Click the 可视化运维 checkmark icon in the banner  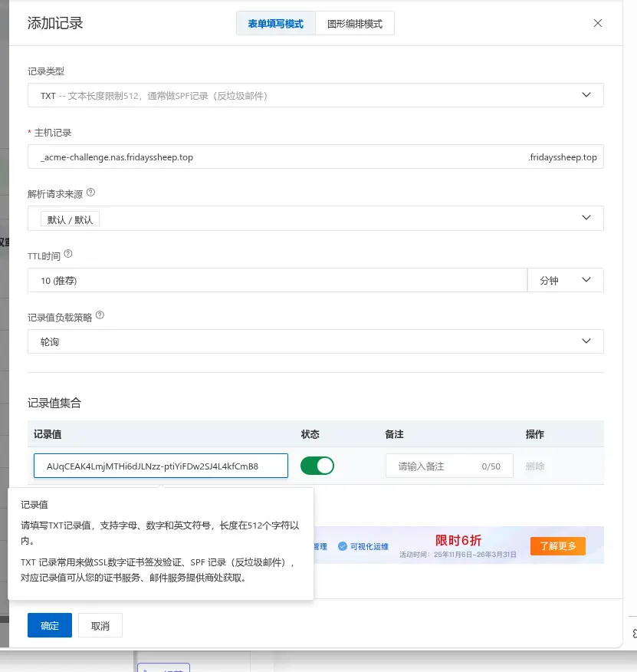coord(343,546)
